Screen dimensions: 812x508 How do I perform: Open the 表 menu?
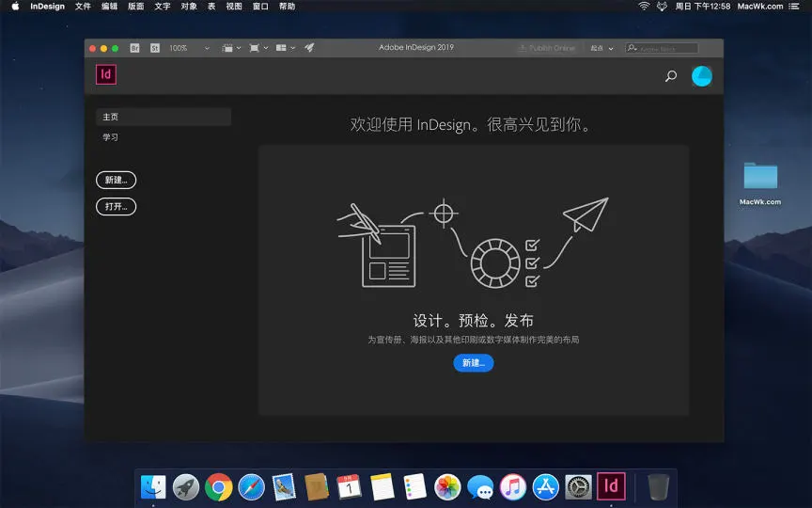211,7
